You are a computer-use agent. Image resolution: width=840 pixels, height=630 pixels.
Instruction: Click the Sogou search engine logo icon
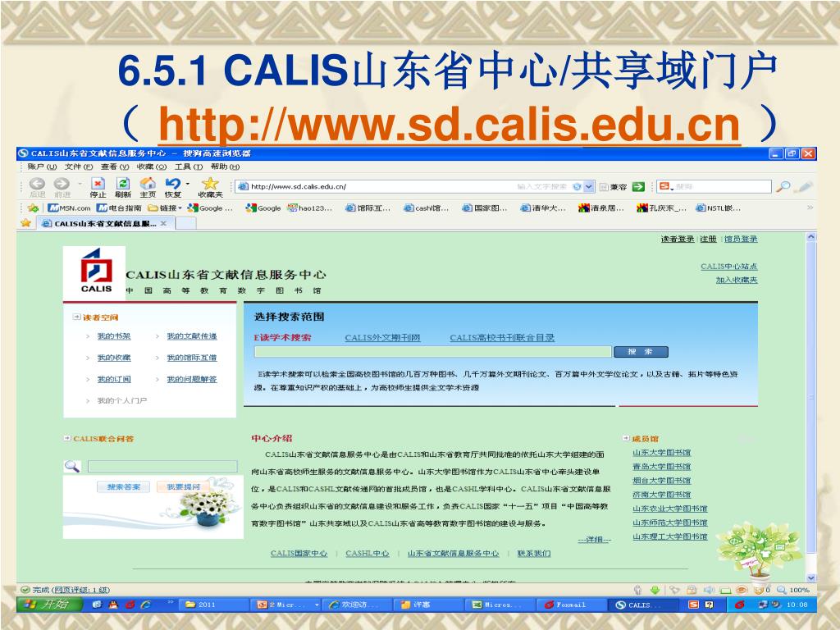pyautogui.click(x=664, y=186)
